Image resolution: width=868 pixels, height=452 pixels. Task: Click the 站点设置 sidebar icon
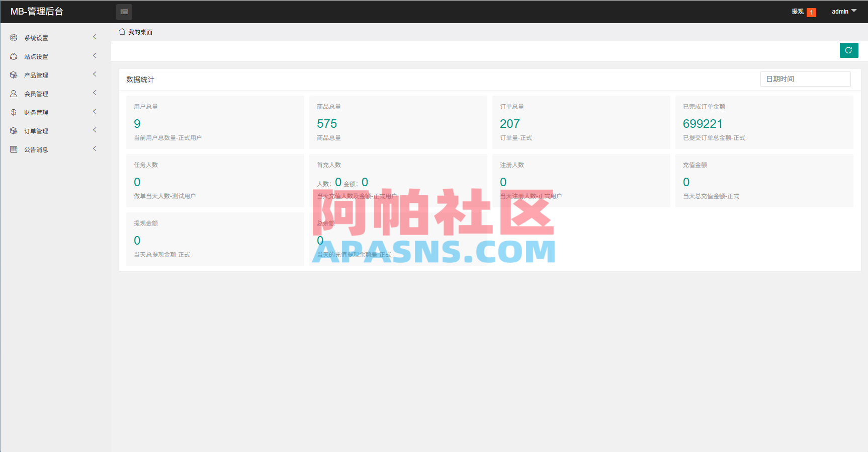[14, 56]
